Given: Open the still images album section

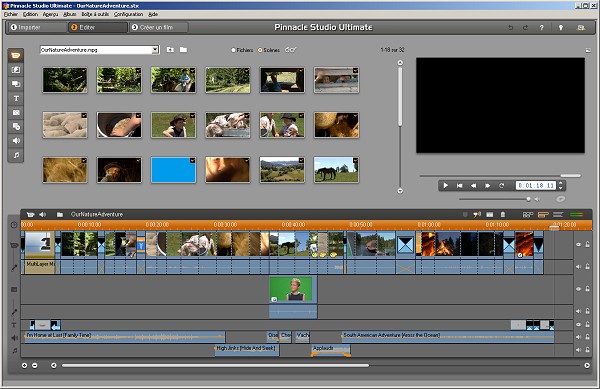Looking at the screenshot, I should [16, 112].
